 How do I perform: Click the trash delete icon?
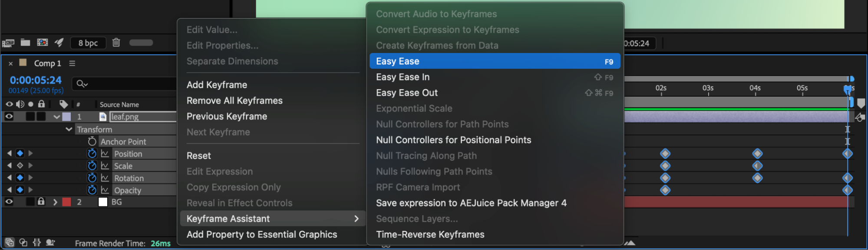tap(116, 43)
